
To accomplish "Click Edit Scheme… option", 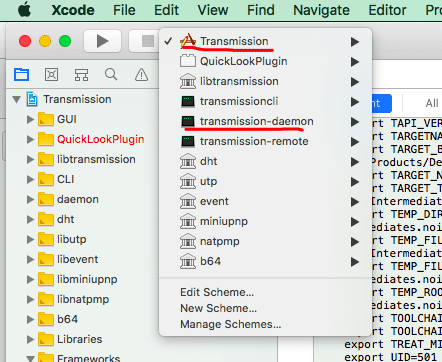I will click(x=217, y=292).
